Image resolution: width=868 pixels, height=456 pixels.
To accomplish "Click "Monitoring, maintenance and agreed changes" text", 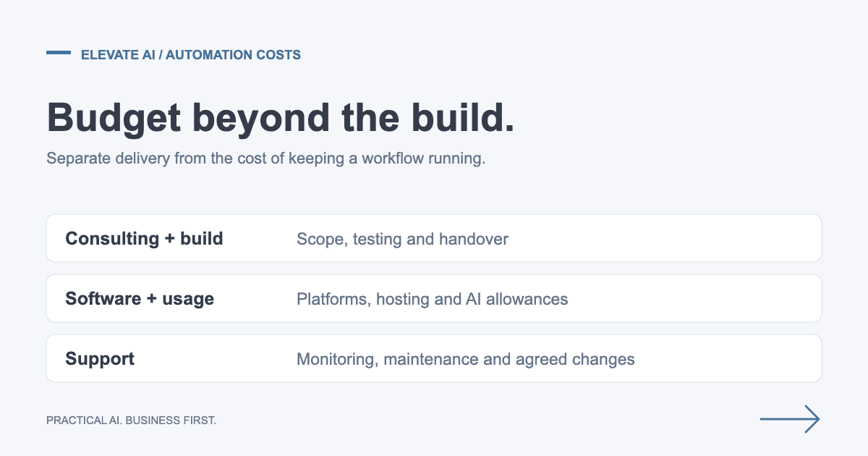I will (x=465, y=359).
